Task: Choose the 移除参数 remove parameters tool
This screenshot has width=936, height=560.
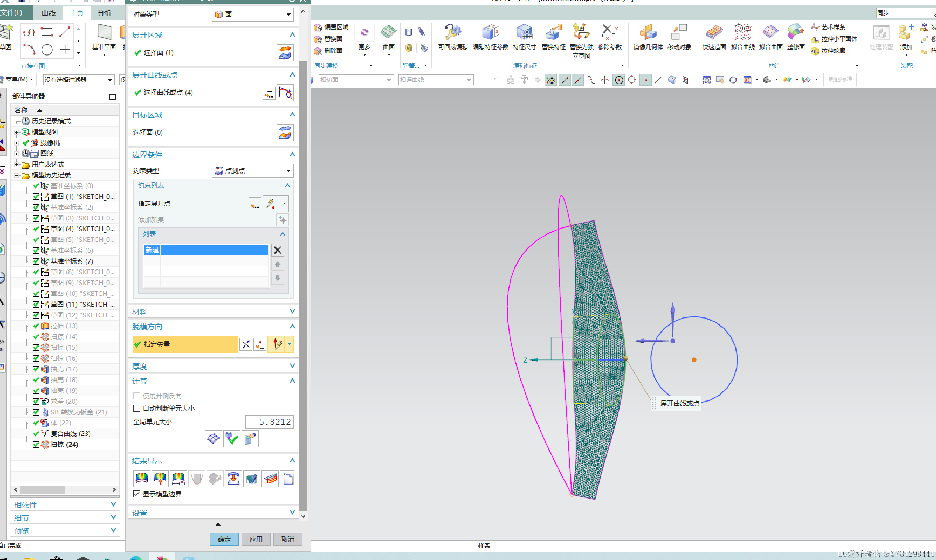Action: [610, 37]
